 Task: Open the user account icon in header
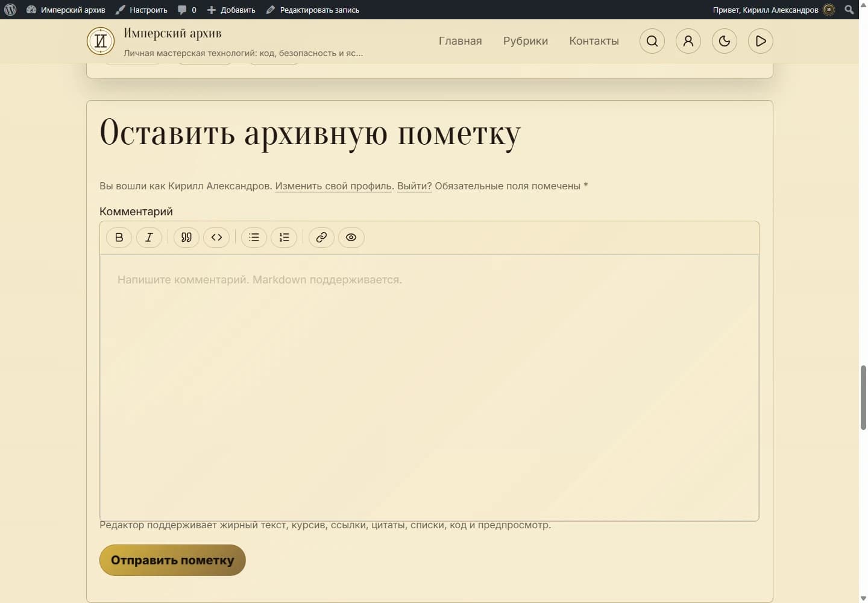tap(688, 41)
